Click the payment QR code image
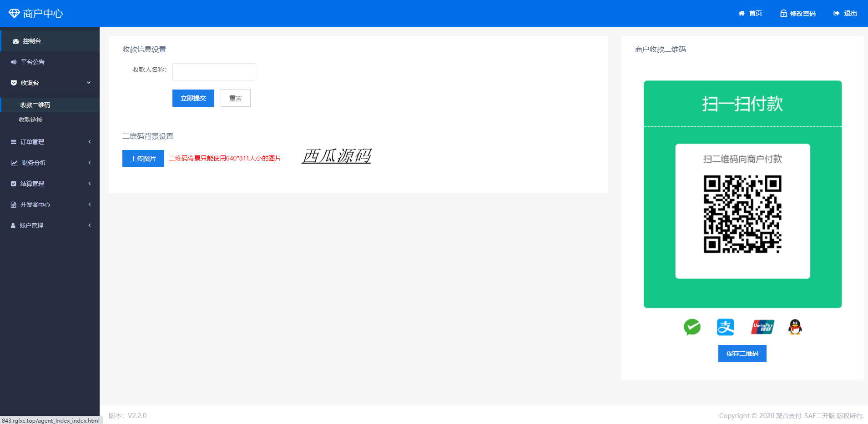Screen dimensions: 868x424 point(742,214)
